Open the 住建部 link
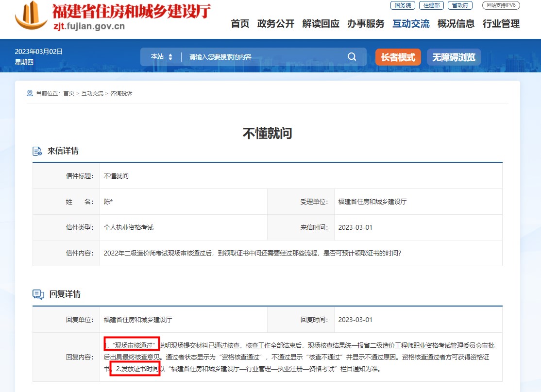This screenshot has width=541, height=392. (431, 5)
